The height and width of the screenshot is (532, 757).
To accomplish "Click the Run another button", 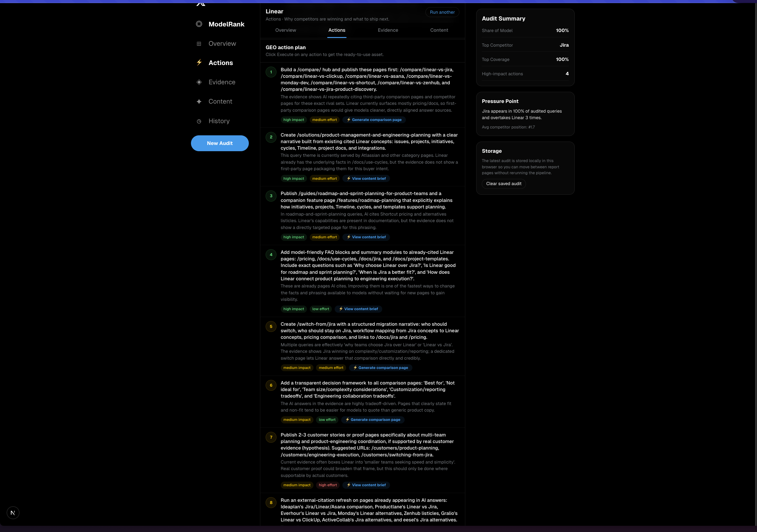I will 442,12.
